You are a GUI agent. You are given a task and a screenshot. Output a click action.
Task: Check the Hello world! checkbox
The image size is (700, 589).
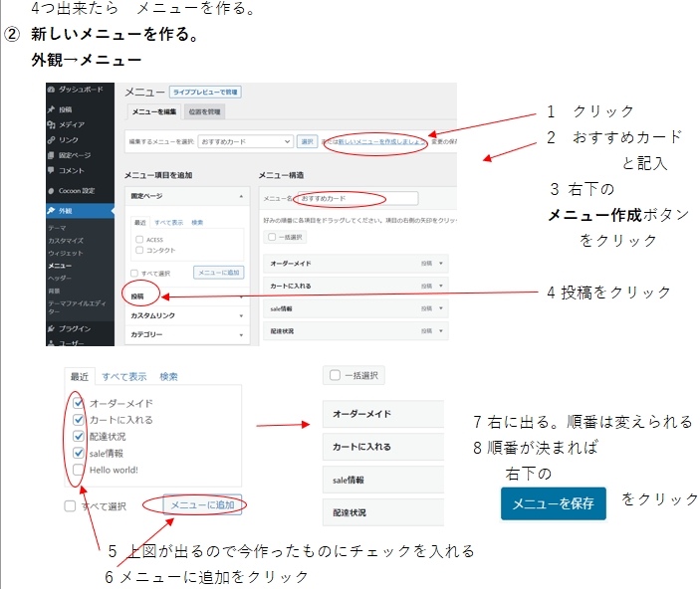tap(79, 470)
